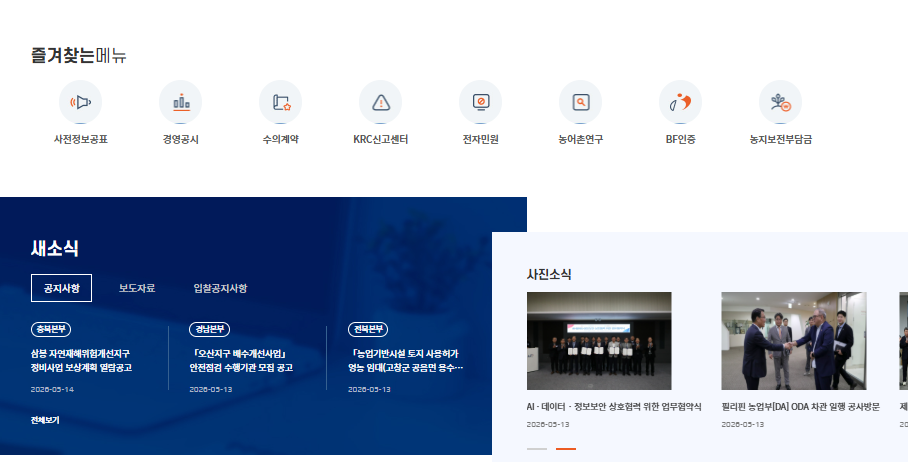Image resolution: width=908 pixels, height=462 pixels.
Task: Click the 충북본부 badge
Action: 51,329
